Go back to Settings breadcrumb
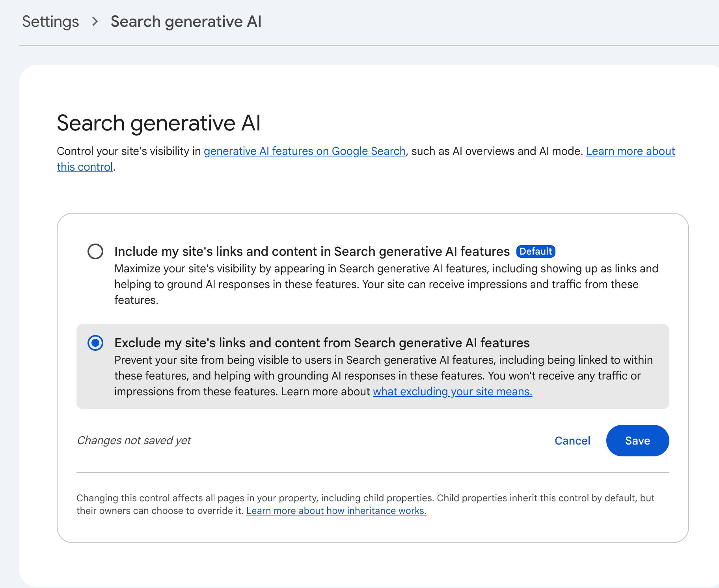Viewport: 719px width, 588px height. coord(50,22)
